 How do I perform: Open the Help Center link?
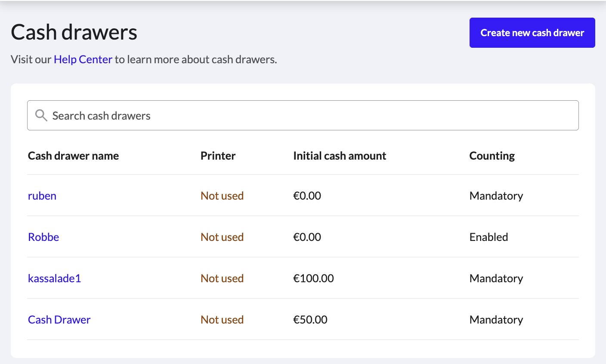(83, 59)
